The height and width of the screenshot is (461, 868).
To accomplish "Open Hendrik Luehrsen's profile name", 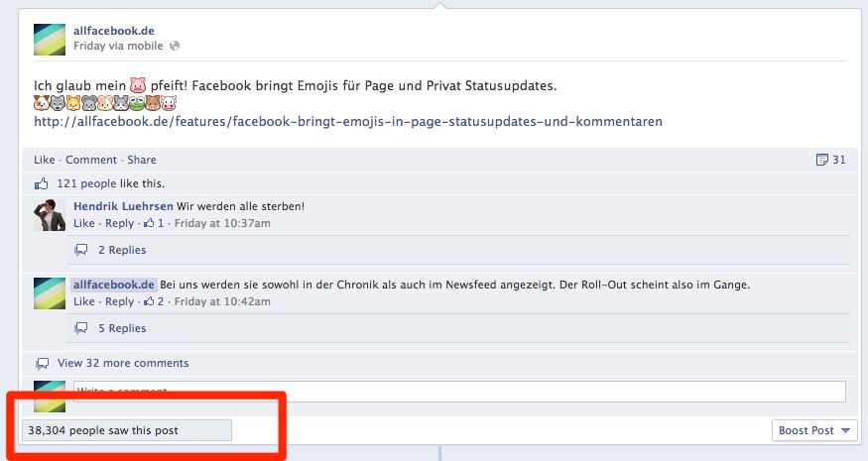I will 123,206.
